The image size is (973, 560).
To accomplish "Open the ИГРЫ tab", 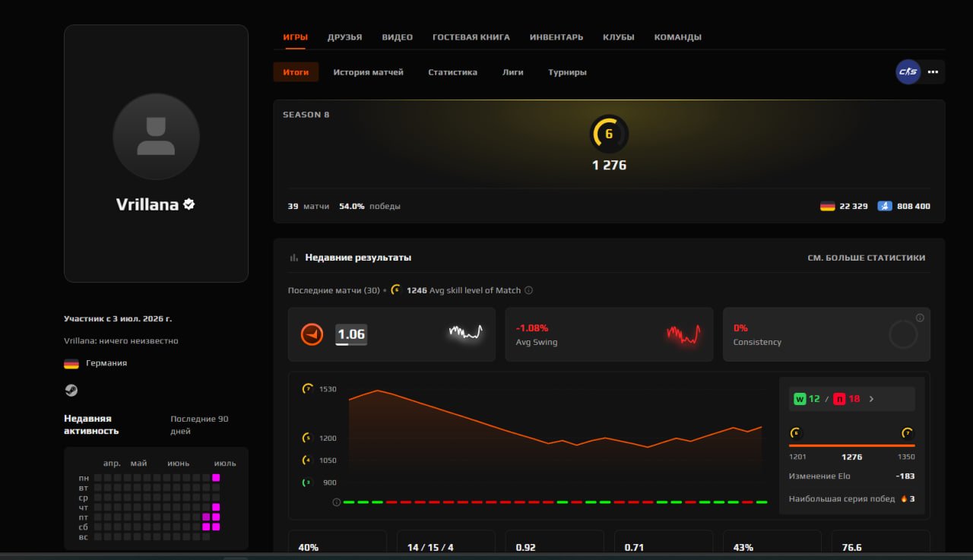I will tap(295, 37).
